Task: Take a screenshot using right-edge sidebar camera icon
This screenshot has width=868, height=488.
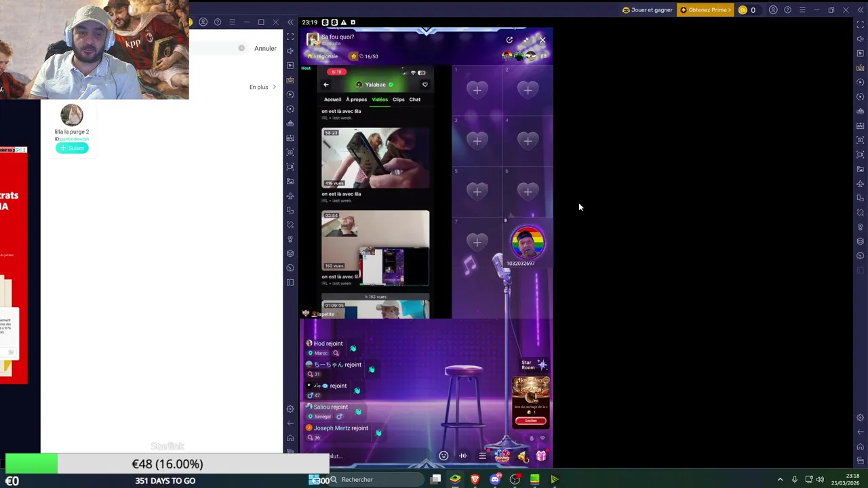Action: (x=861, y=140)
